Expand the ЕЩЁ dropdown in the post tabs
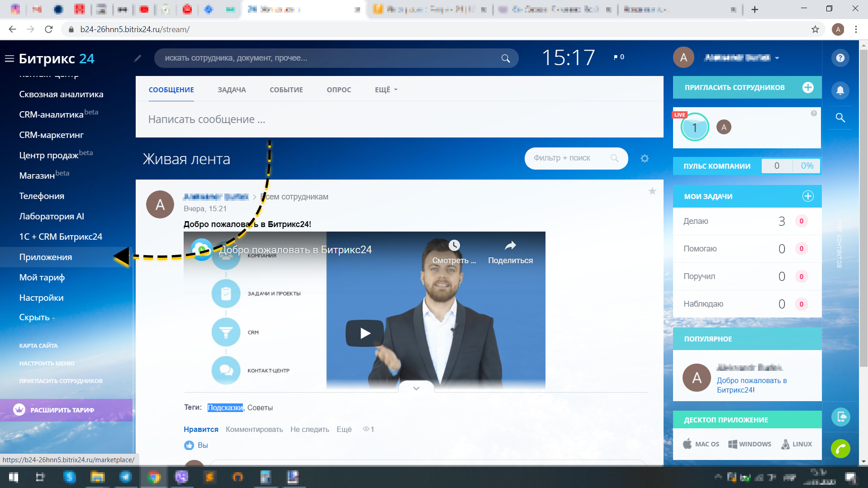This screenshot has width=868, height=488. coord(385,90)
